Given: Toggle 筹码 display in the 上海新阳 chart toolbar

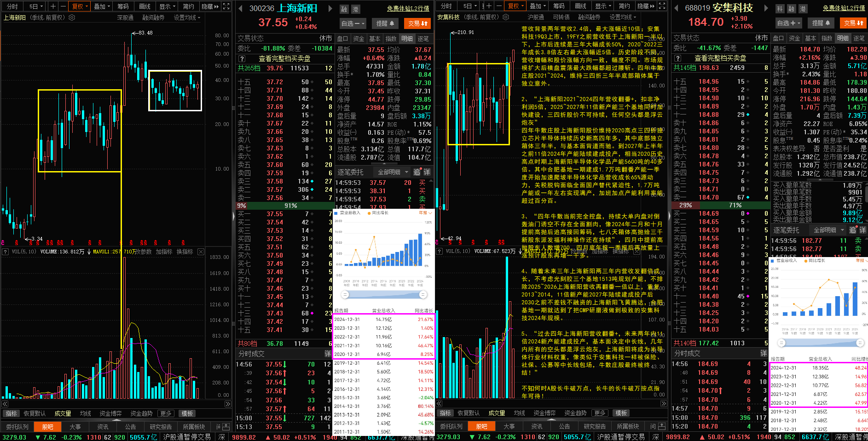Looking at the screenshot, I should 123,6.
